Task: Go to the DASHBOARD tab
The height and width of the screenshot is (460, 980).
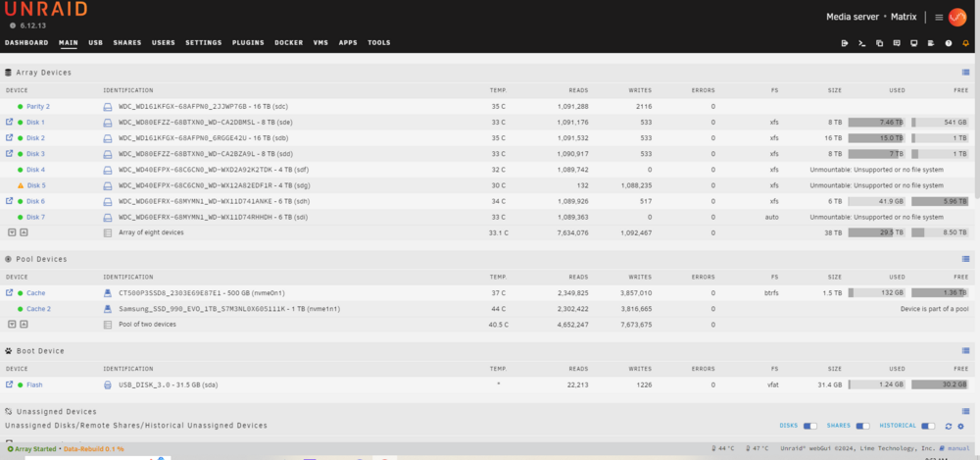Action: [26, 43]
